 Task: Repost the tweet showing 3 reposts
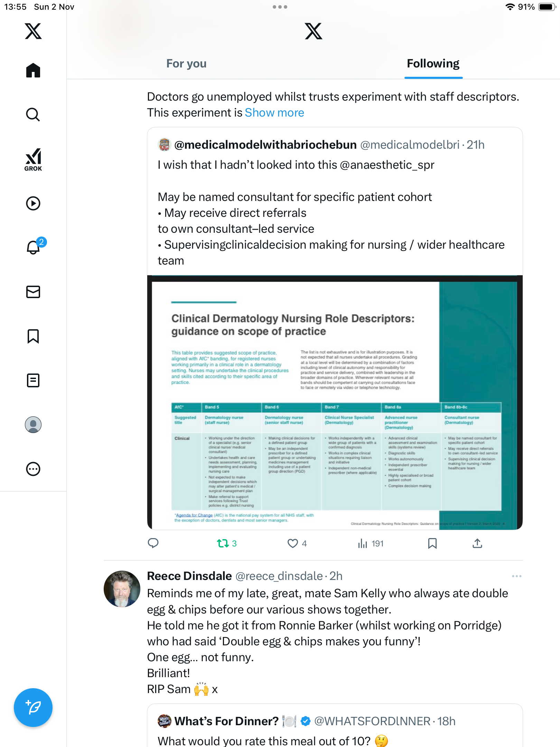click(227, 544)
